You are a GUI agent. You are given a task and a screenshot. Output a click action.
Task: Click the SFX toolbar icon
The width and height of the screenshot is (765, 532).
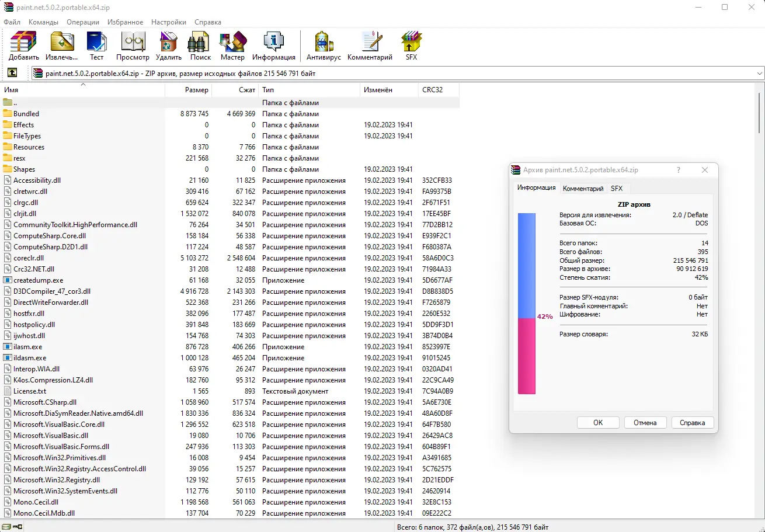coord(412,42)
